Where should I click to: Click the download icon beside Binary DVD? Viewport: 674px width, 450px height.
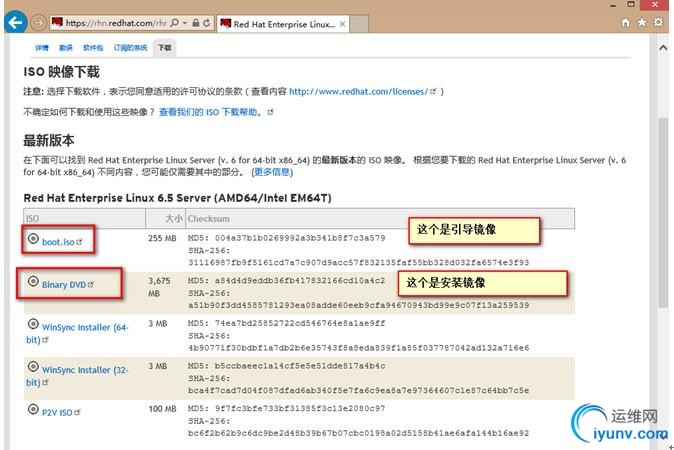click(33, 281)
